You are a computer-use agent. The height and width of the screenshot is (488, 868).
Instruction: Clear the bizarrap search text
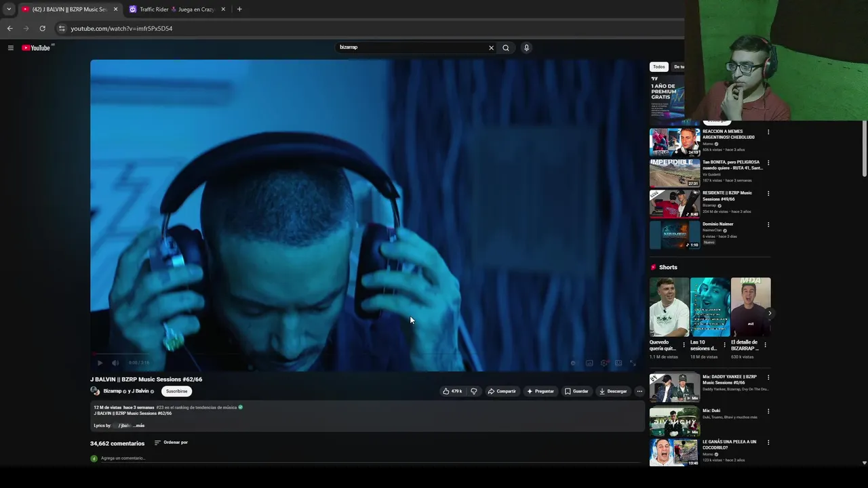coord(491,47)
